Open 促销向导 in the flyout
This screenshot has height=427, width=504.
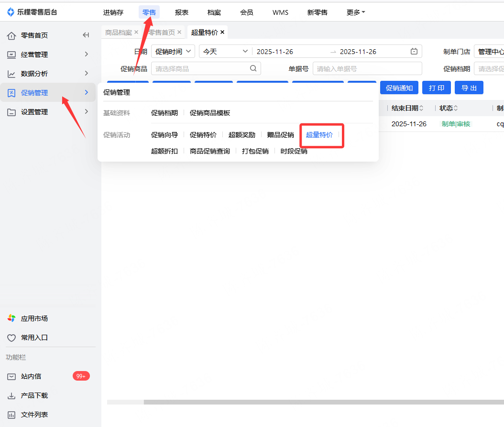point(164,135)
